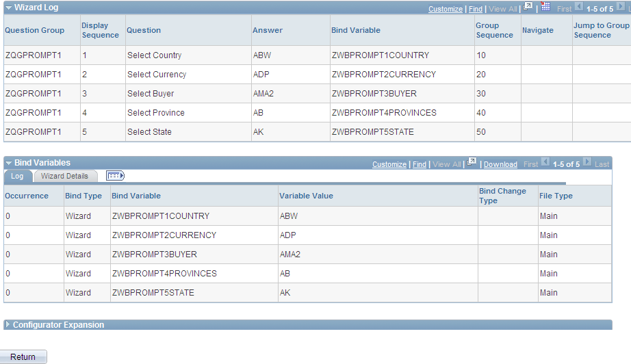Click Bind Variables next row arrow

[x=587, y=162]
